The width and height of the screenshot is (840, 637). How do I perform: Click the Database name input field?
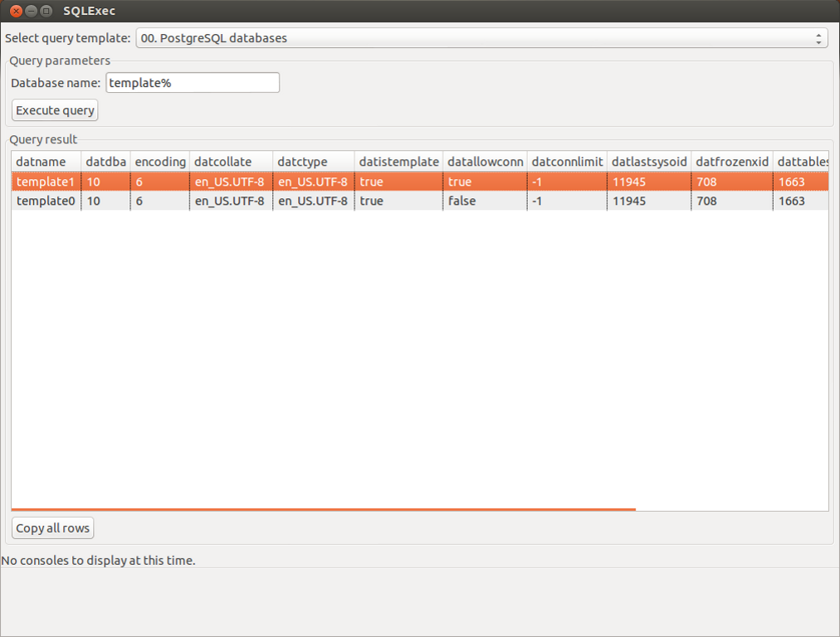[193, 83]
